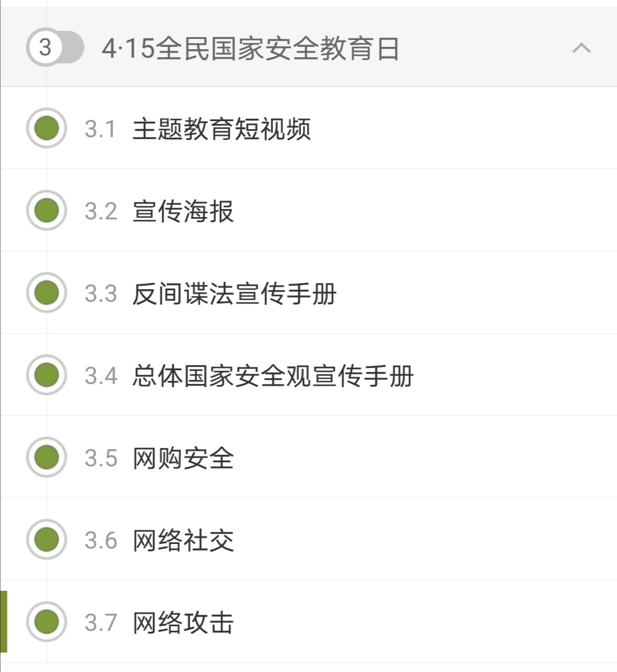The image size is (617, 672).
Task: Click green status circle for lesson 3.4
Action: 46,375
